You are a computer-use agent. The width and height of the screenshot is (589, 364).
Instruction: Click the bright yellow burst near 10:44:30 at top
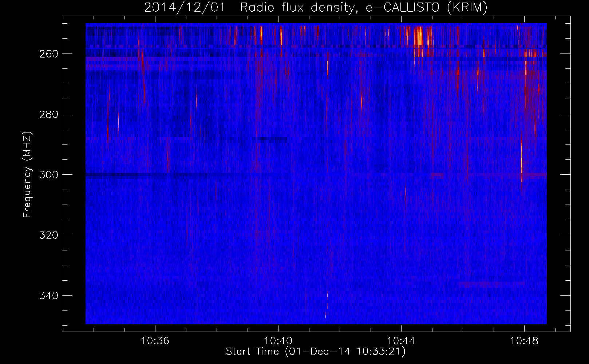[419, 36]
